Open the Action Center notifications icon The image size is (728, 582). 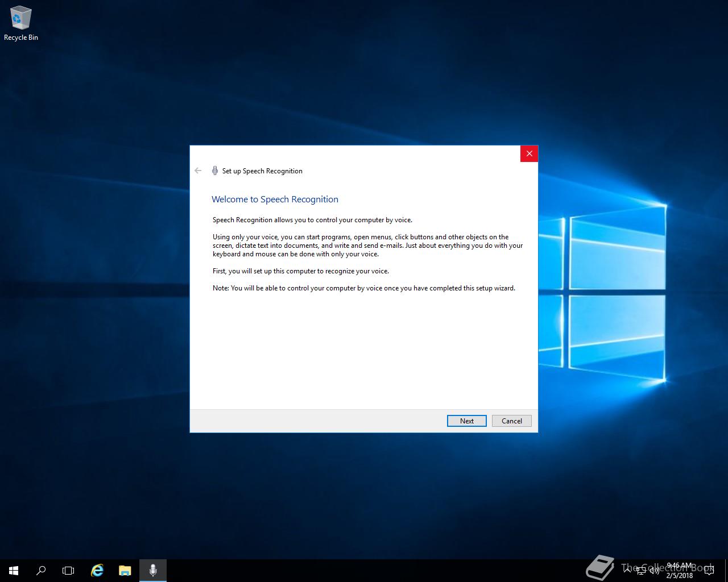[x=709, y=570]
